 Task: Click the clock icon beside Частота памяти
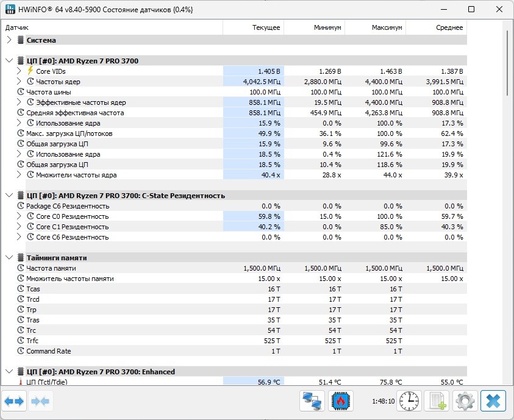(x=21, y=268)
